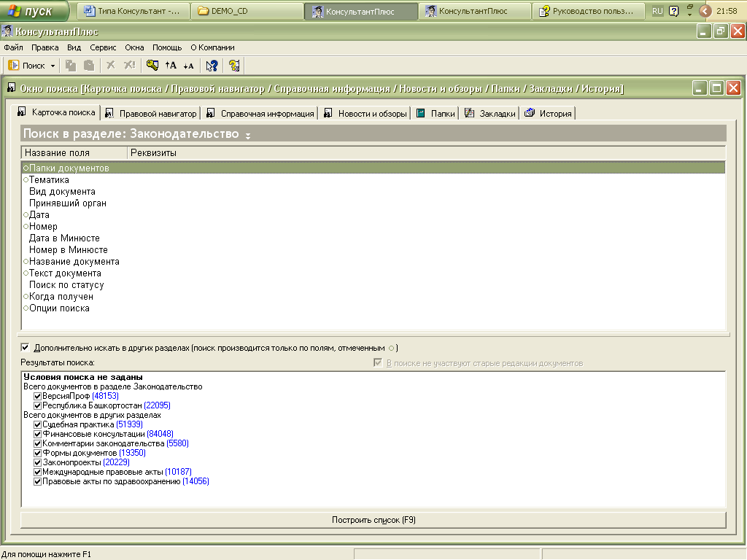747x560 pixels.
Task: Click the Поиск toolbar icon
Action: click(x=14, y=66)
